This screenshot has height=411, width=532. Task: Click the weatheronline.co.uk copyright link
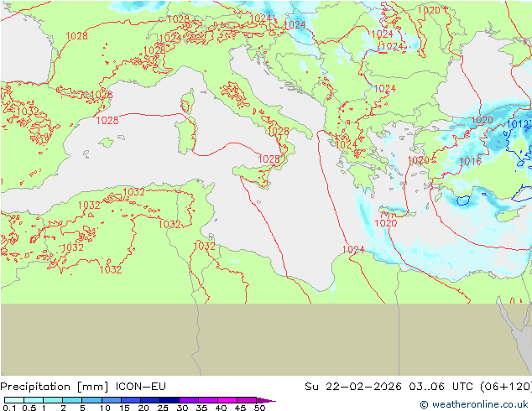[x=473, y=404]
